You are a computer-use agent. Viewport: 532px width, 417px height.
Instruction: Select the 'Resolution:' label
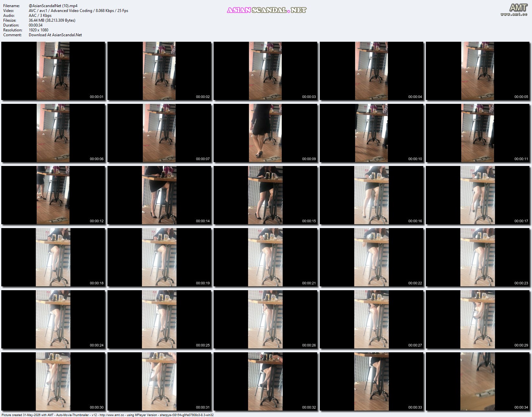[13, 30]
